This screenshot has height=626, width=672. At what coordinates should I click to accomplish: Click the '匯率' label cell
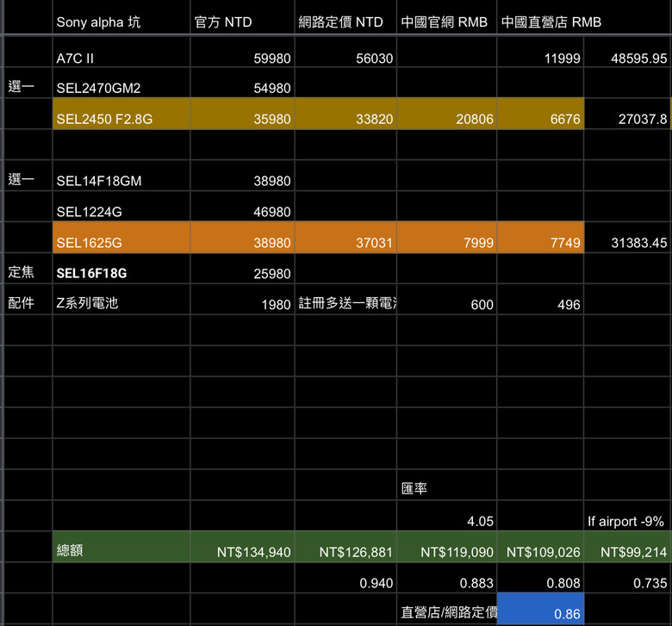coord(446,485)
